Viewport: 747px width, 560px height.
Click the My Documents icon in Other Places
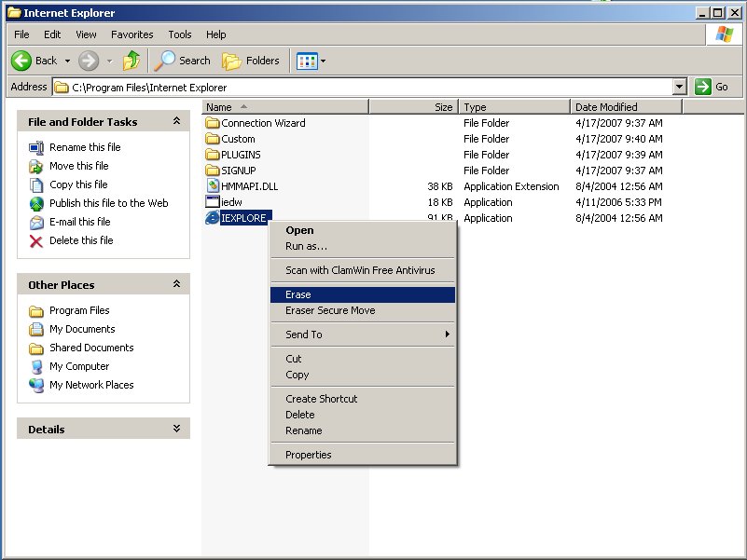click(36, 330)
